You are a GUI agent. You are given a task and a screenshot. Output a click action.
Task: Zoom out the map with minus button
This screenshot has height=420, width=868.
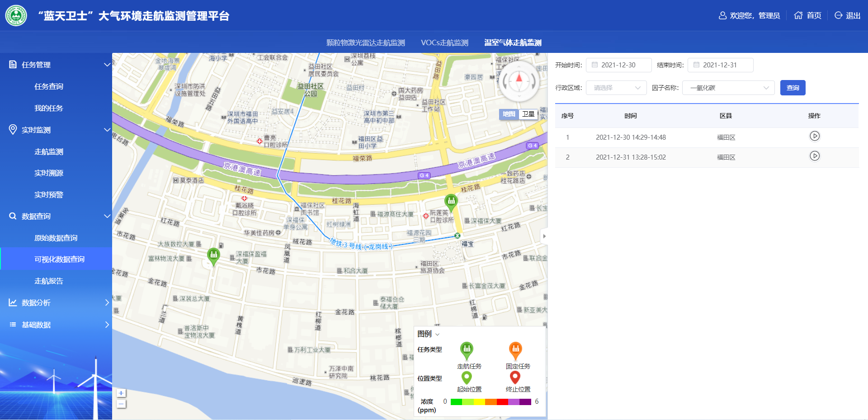[x=121, y=404]
